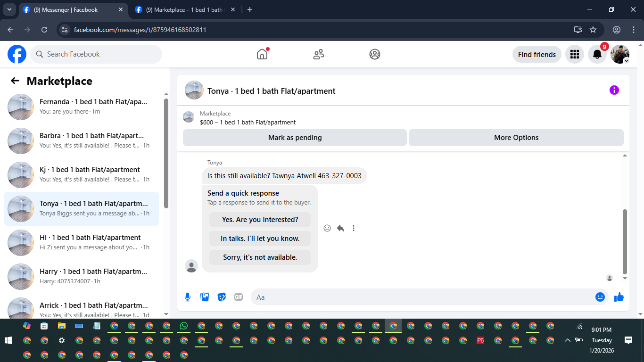Click the install app icon in address bar
644x362 pixels.
[578, 30]
